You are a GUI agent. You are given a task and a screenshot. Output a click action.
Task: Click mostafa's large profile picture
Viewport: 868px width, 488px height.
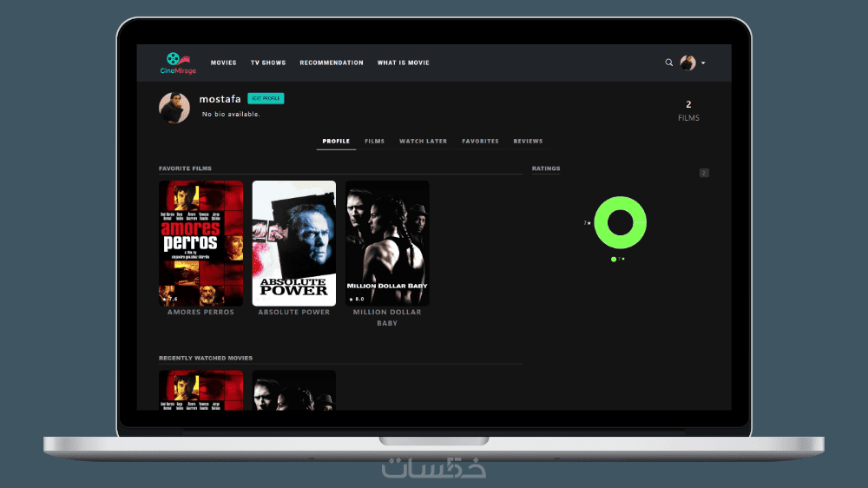click(x=174, y=108)
